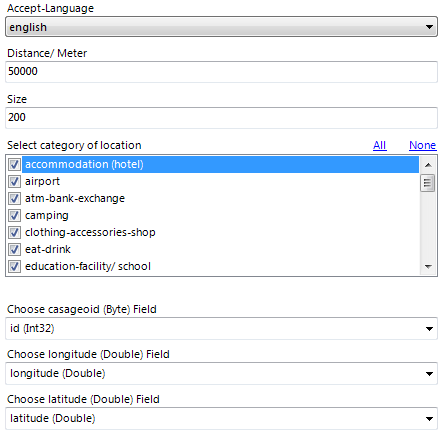Toggle the atm-bank-exchange checkbox
Image resolution: width=445 pixels, height=448 pixels.
(x=14, y=198)
